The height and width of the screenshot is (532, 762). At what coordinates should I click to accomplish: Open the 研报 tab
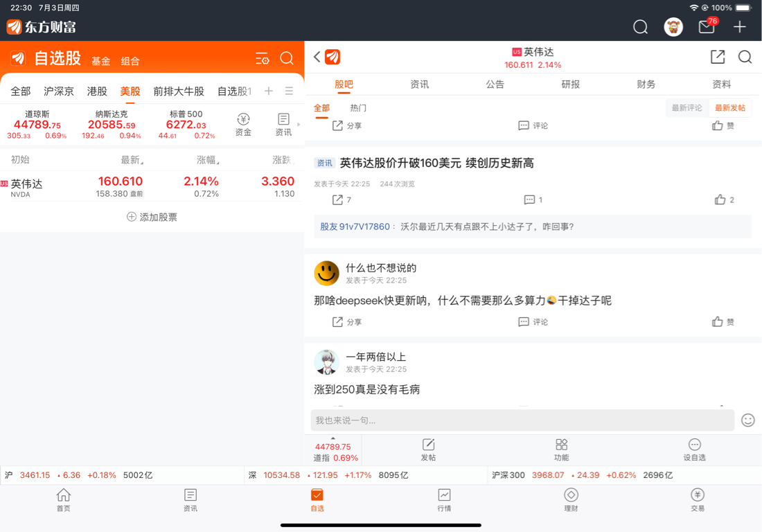571,85
